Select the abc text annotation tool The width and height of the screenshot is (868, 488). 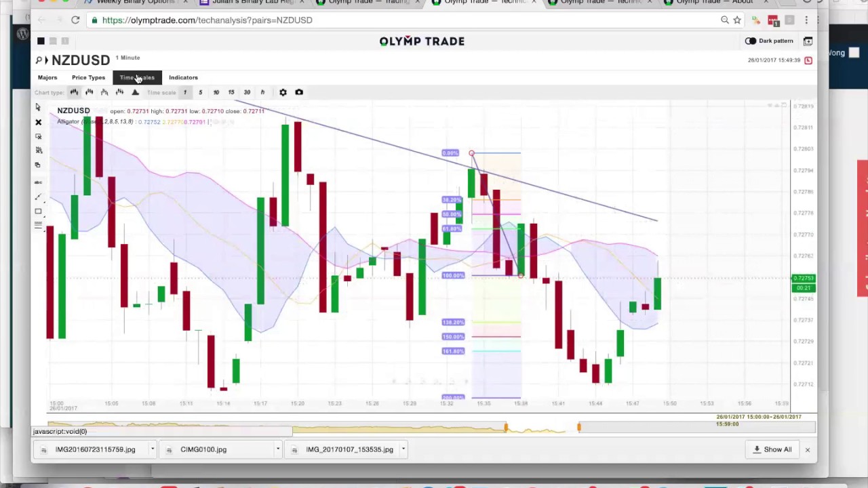(38, 182)
